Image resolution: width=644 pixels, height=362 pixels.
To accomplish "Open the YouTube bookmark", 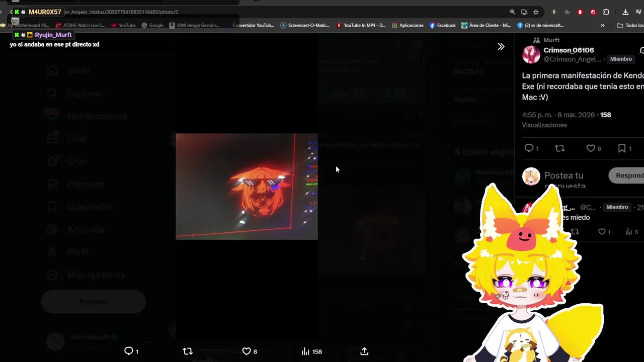I will pyautogui.click(x=124, y=25).
